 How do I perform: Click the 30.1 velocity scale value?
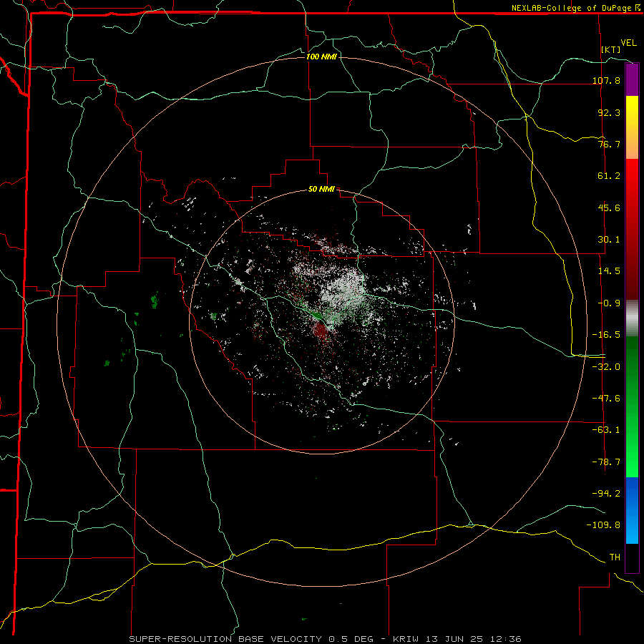609,240
